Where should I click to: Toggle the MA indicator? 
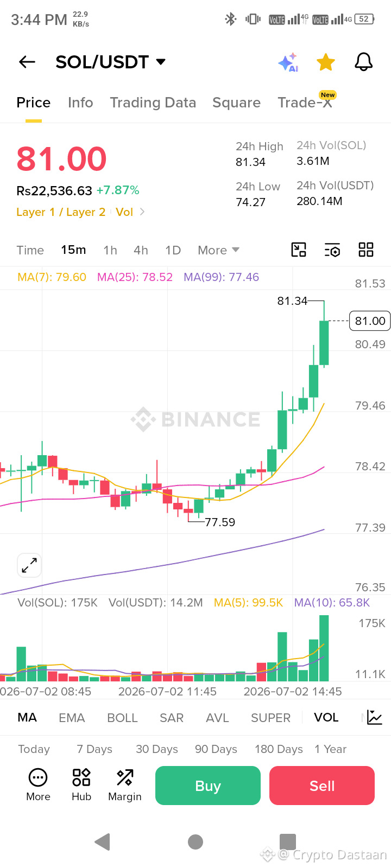click(x=27, y=718)
